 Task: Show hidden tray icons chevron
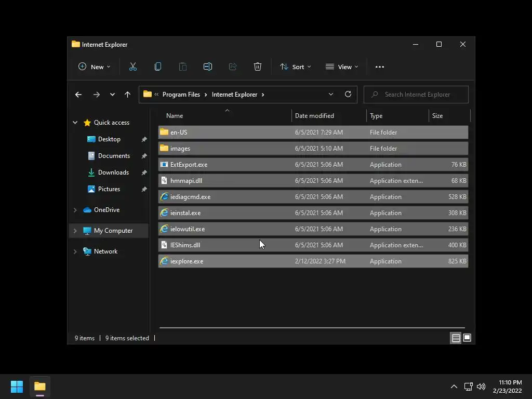(454, 387)
